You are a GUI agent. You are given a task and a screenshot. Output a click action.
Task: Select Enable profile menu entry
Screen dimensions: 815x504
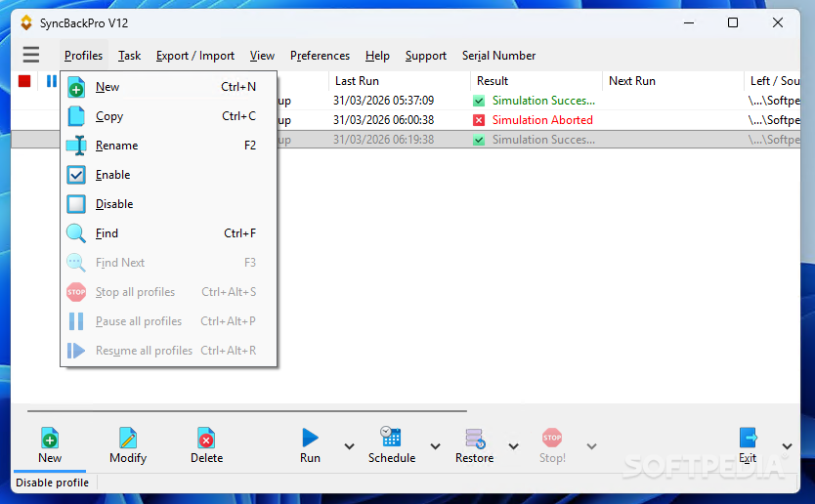[168, 175]
